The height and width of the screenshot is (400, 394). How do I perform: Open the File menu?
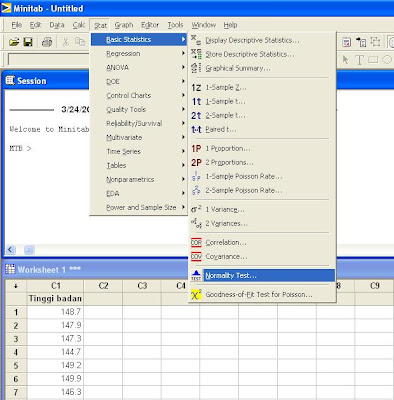pyautogui.click(x=16, y=25)
